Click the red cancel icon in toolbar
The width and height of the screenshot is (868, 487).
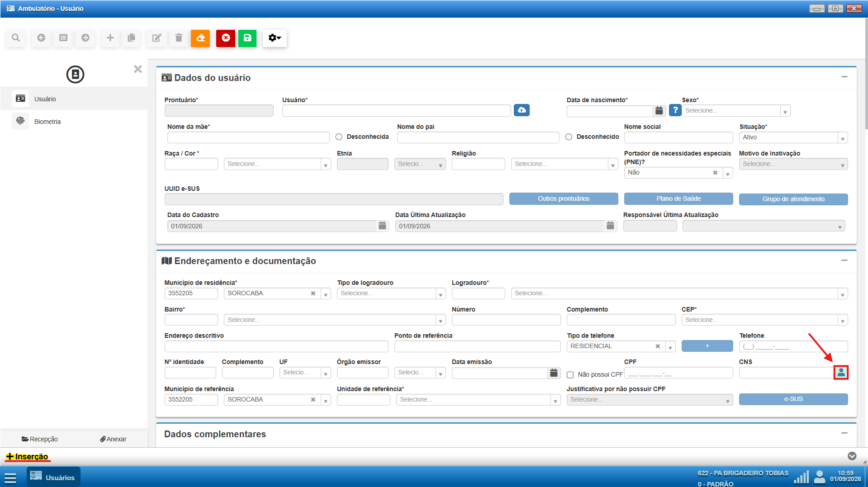pos(226,38)
